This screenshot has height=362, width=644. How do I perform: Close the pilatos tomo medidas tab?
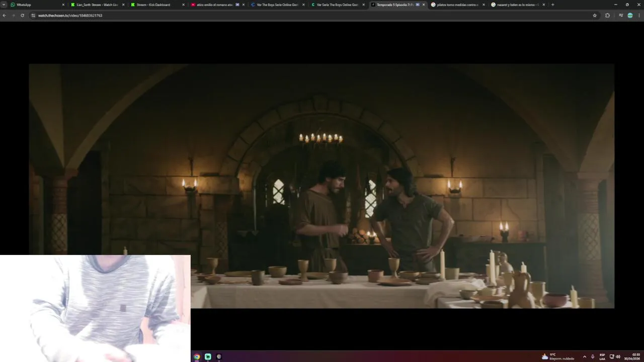pos(484,5)
